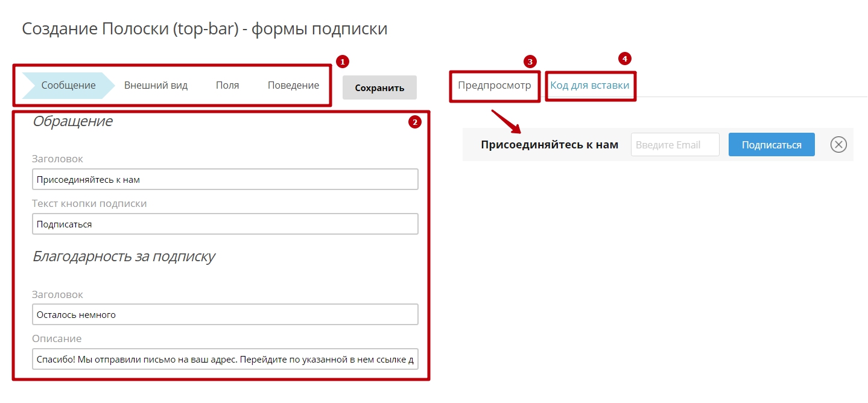Show the Предпросмотр tab

coord(494,86)
